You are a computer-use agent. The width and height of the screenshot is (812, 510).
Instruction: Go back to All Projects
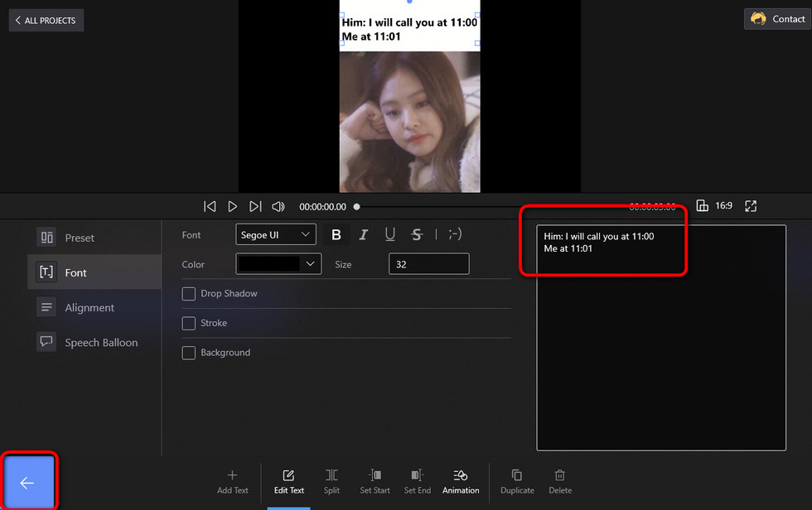click(x=46, y=20)
